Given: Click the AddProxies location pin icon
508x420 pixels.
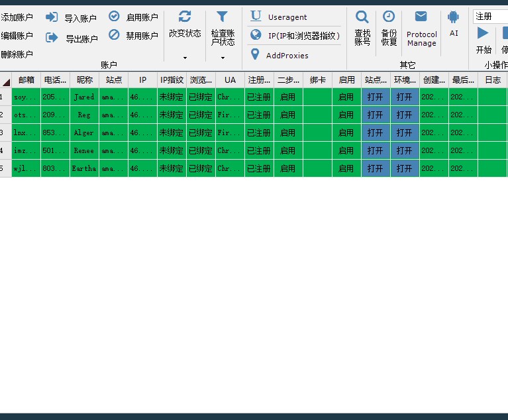Looking at the screenshot, I should click(x=255, y=54).
